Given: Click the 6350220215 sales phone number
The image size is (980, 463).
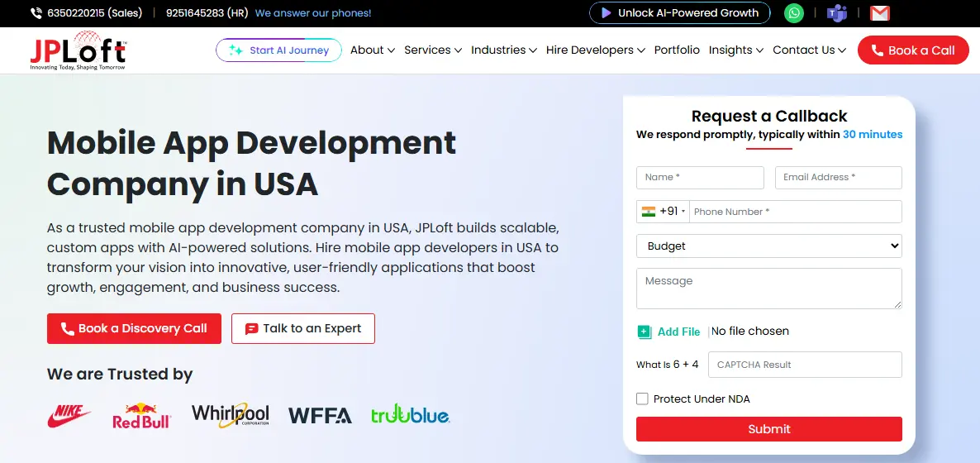Looking at the screenshot, I should (x=94, y=13).
